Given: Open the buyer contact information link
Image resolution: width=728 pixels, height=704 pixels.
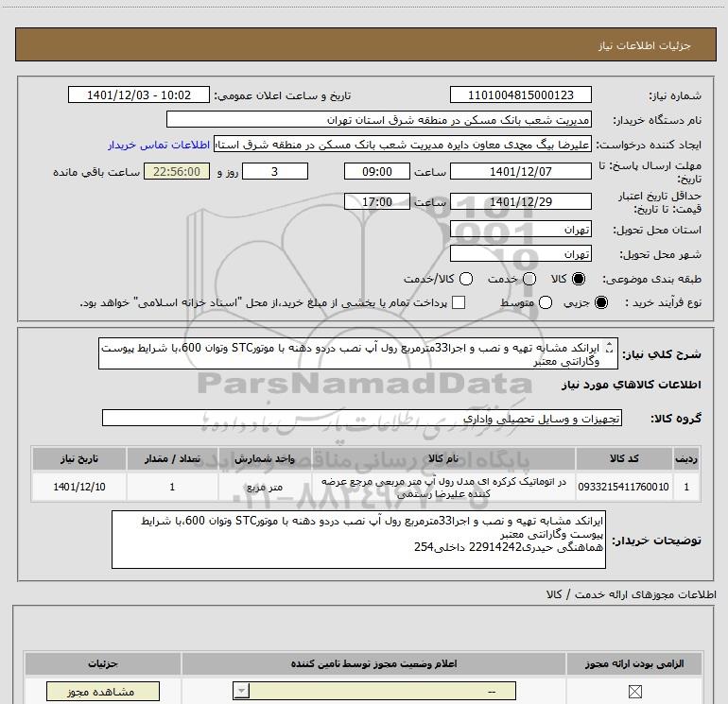Looking at the screenshot, I should 159,145.
